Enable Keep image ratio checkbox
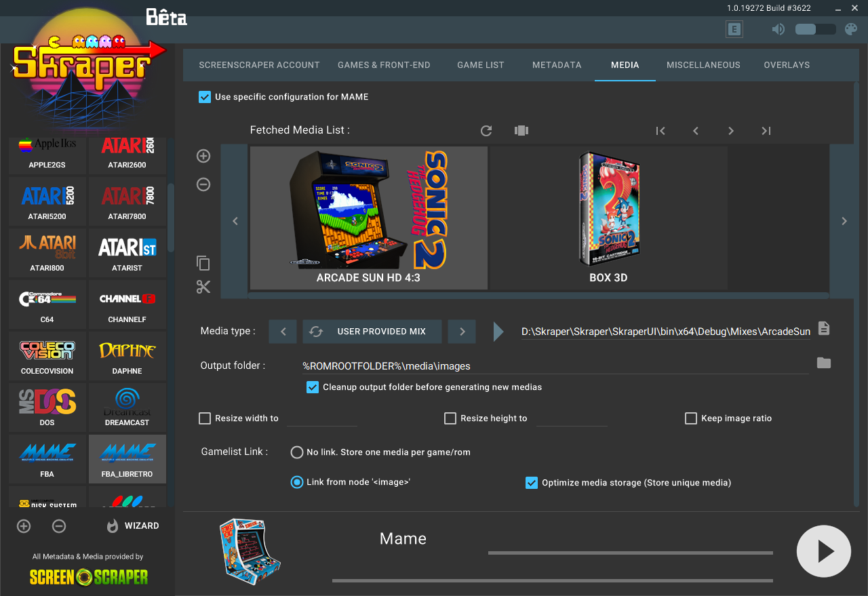 [691, 418]
